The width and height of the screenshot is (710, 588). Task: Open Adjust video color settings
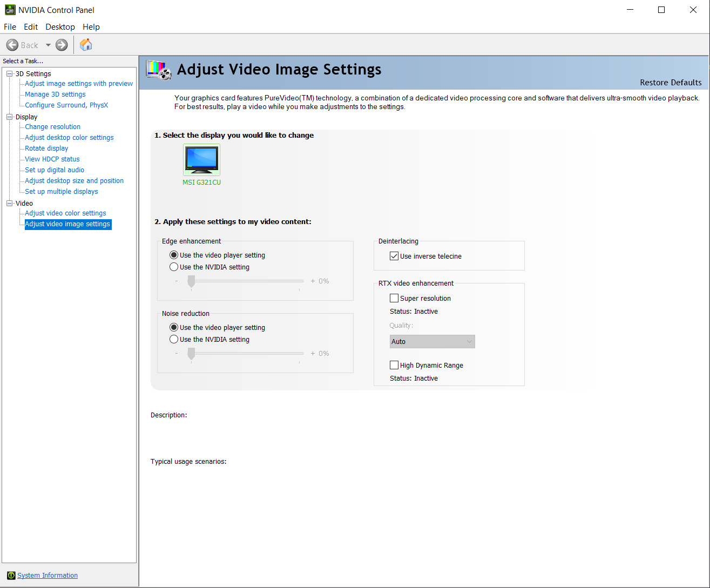pos(65,213)
